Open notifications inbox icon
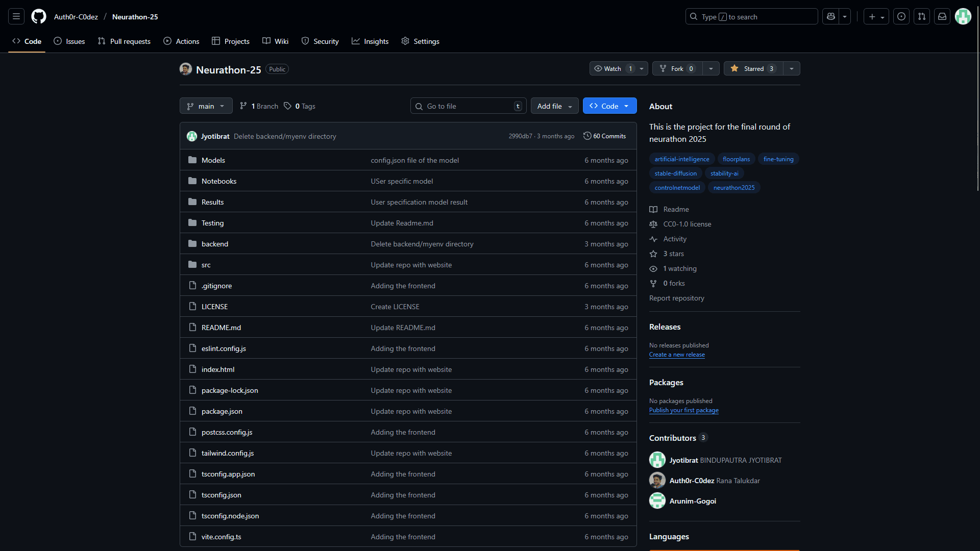 tap(942, 17)
